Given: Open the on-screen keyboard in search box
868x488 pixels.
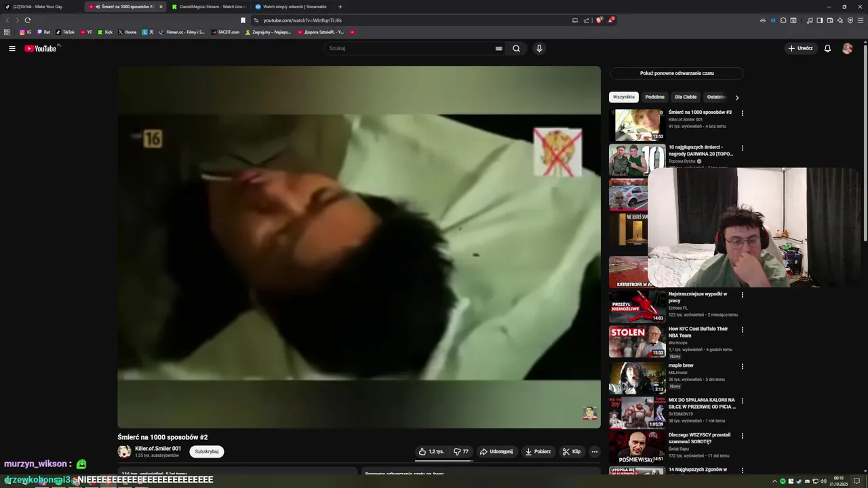Looking at the screenshot, I should (498, 49).
